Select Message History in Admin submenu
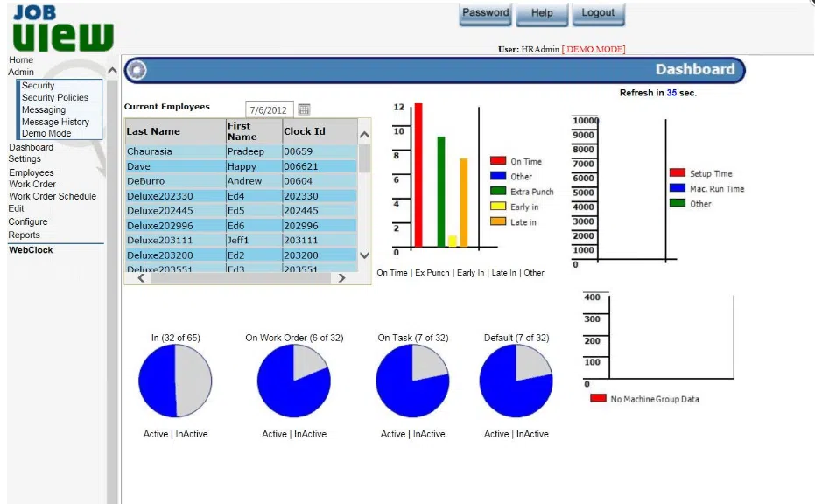This screenshot has height=504, width=815. [55, 122]
